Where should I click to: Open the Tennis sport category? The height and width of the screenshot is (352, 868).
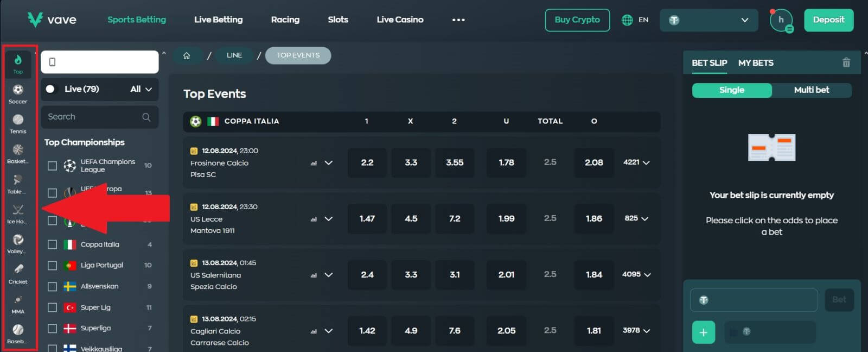click(18, 123)
